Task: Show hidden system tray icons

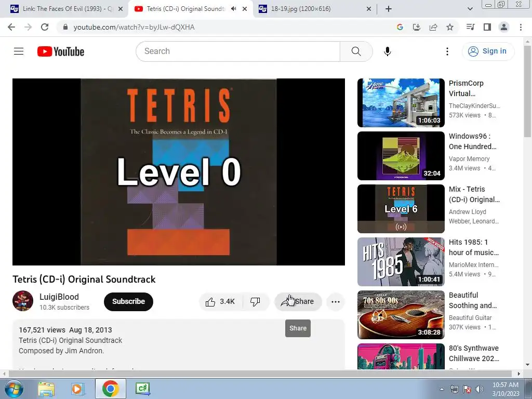Action: 442,389
